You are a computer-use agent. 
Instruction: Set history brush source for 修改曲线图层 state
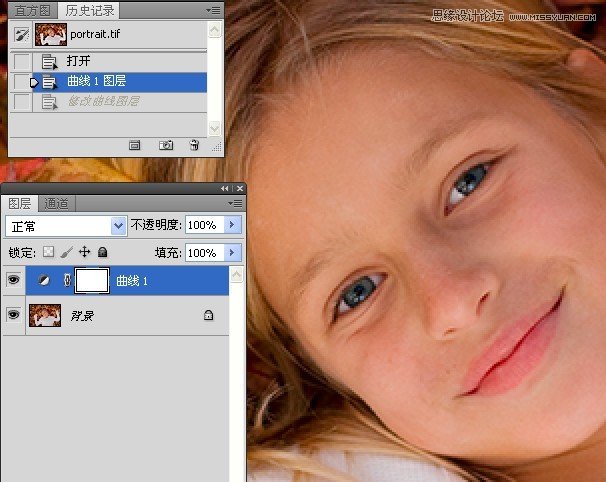pos(21,102)
